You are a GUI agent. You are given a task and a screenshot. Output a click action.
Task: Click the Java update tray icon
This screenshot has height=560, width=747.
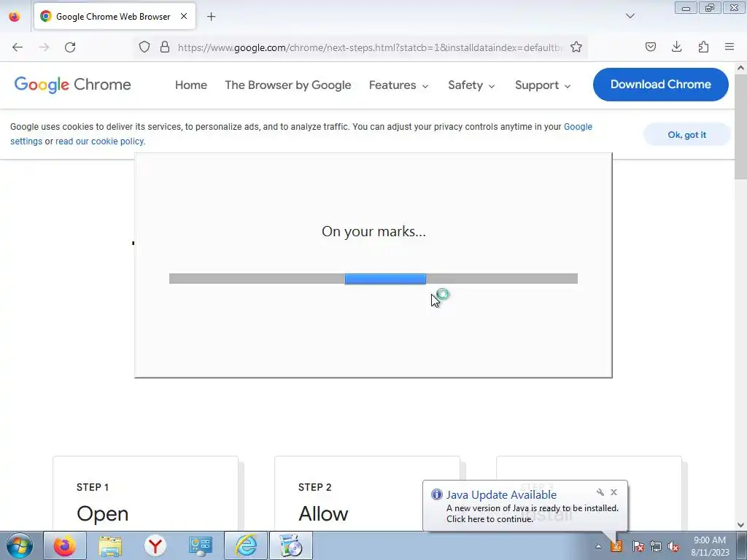[616, 546]
